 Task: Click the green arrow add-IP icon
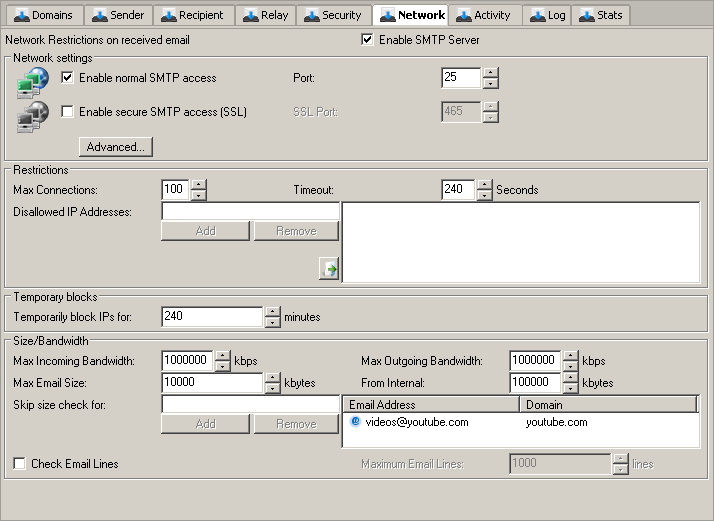pos(329,268)
